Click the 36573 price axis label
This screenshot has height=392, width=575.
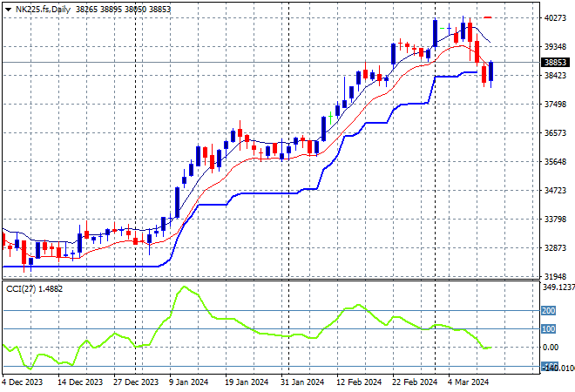pos(555,133)
